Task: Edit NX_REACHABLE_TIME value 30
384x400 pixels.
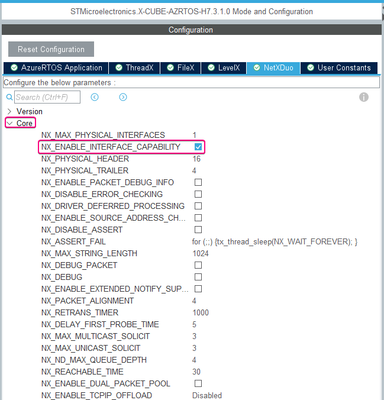Action: click(x=196, y=372)
